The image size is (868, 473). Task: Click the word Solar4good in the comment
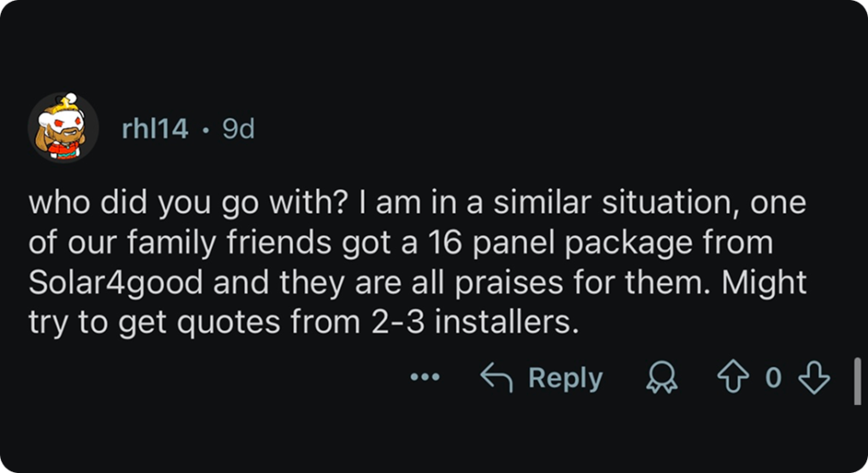(x=116, y=284)
